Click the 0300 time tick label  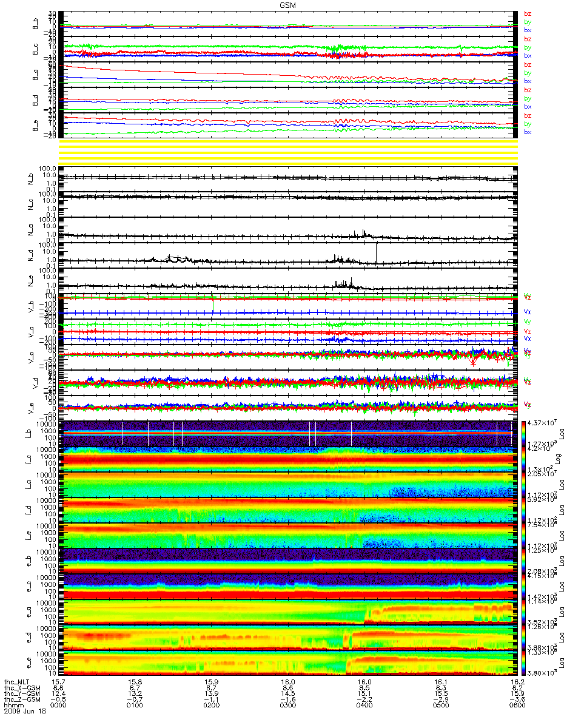(287, 705)
